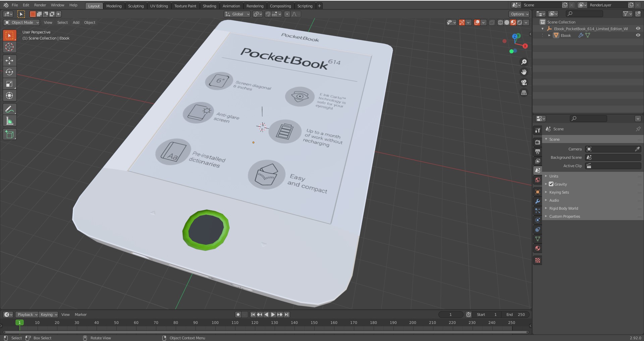Open the Object Data properties tab
This screenshot has width=644, height=341.
[x=538, y=239]
